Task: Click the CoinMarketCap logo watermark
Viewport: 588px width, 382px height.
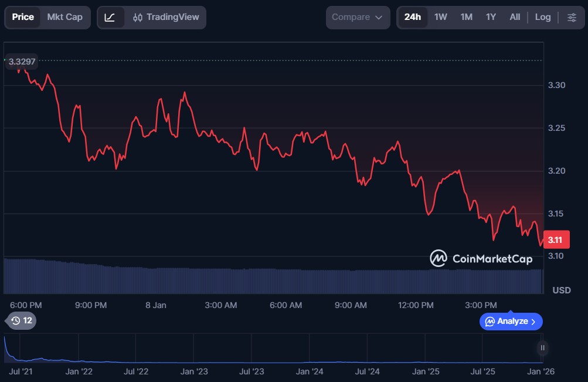Action: [481, 258]
